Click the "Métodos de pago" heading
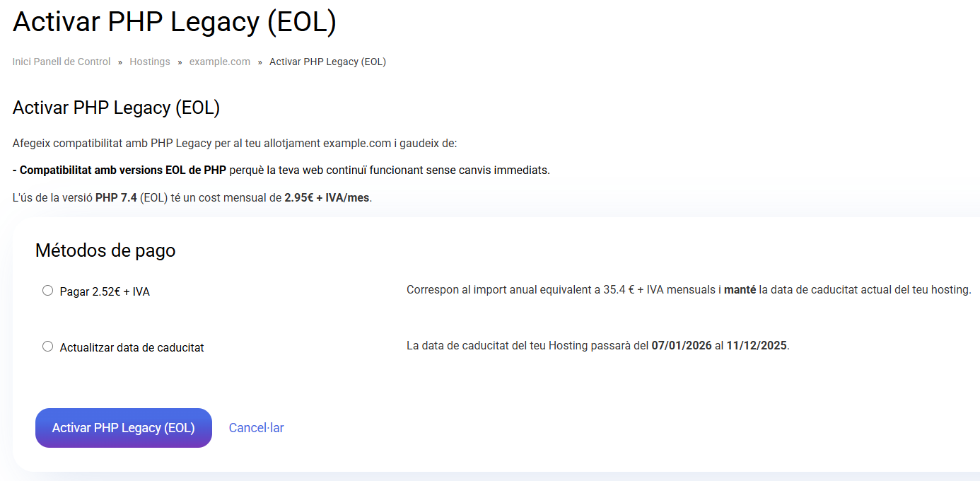The height and width of the screenshot is (481, 980). [105, 250]
